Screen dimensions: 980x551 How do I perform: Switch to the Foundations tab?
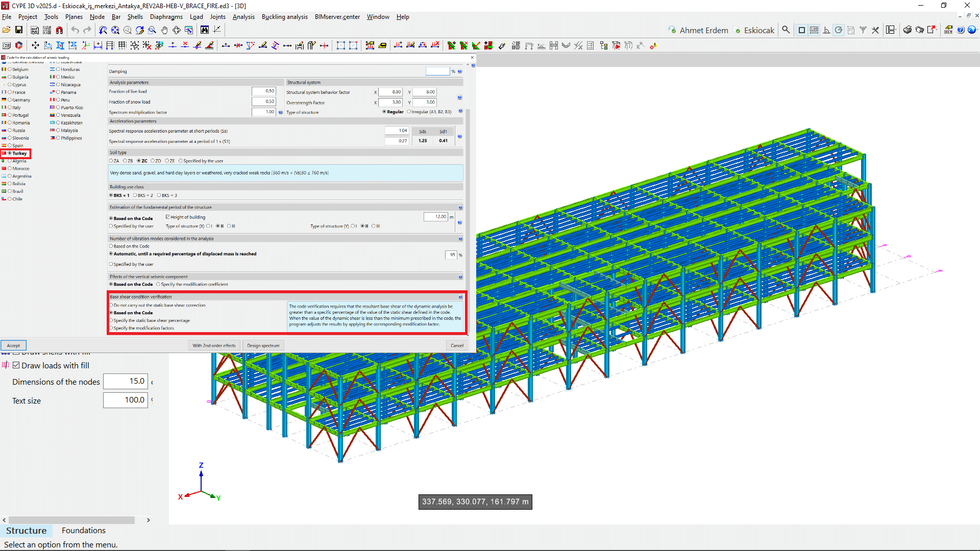83,531
